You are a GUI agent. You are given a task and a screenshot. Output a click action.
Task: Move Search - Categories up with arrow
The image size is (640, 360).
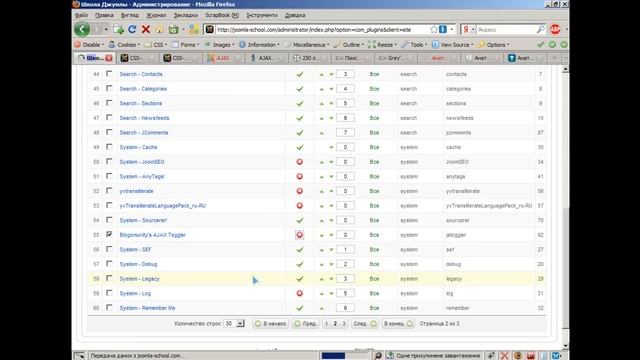(322, 89)
